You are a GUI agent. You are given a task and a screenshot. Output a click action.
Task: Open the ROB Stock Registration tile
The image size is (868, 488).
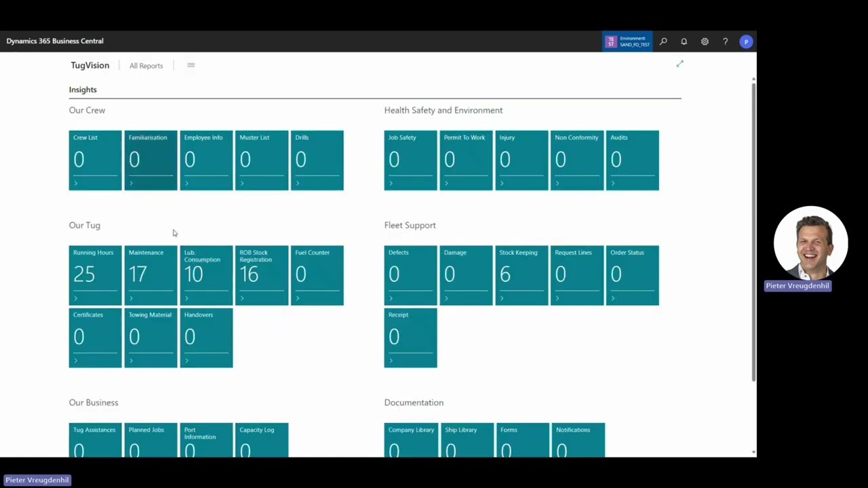point(262,275)
